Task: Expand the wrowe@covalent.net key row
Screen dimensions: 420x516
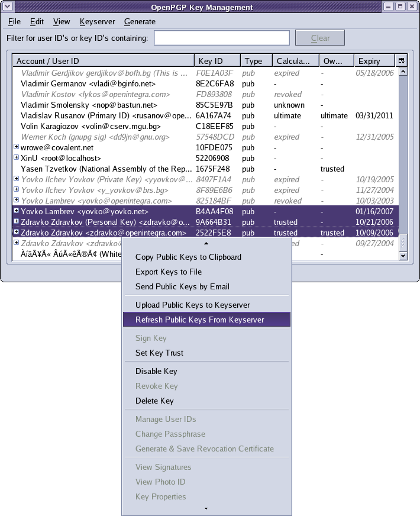Action: pyautogui.click(x=16, y=147)
